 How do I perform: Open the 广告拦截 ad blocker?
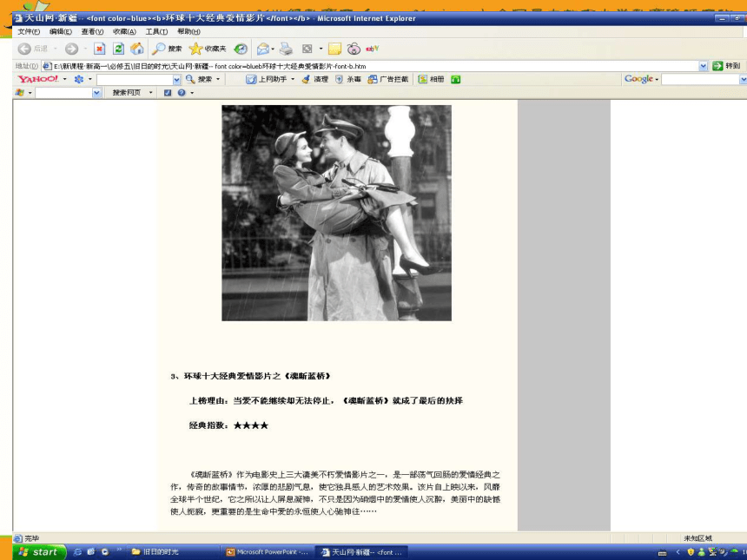(387, 79)
